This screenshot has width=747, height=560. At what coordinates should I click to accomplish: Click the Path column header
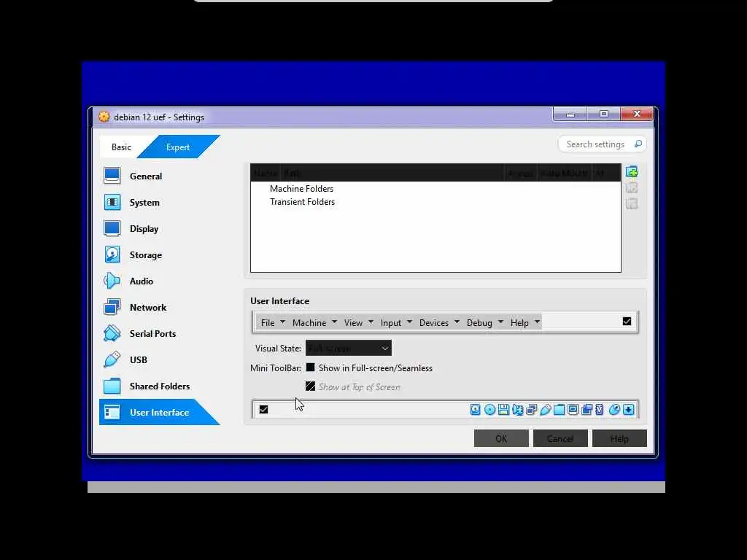pos(392,174)
